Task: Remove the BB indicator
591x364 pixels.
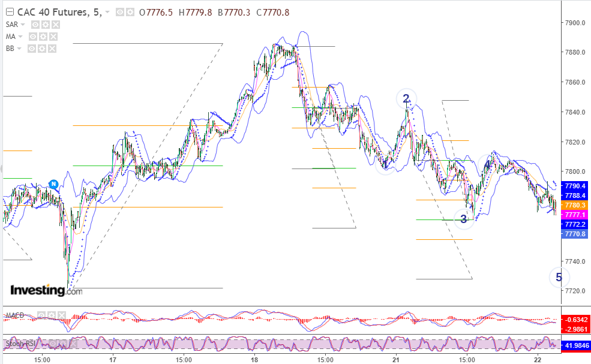Action: pos(52,49)
